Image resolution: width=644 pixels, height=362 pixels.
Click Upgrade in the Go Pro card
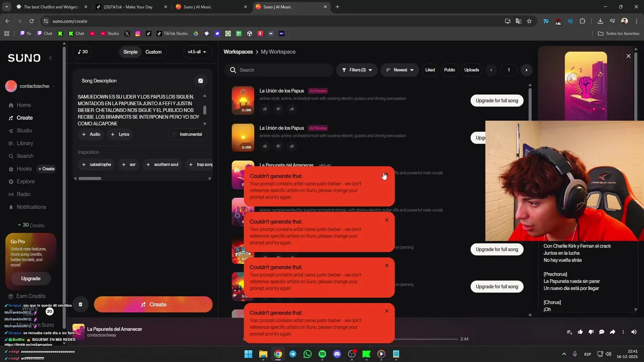[31, 279]
